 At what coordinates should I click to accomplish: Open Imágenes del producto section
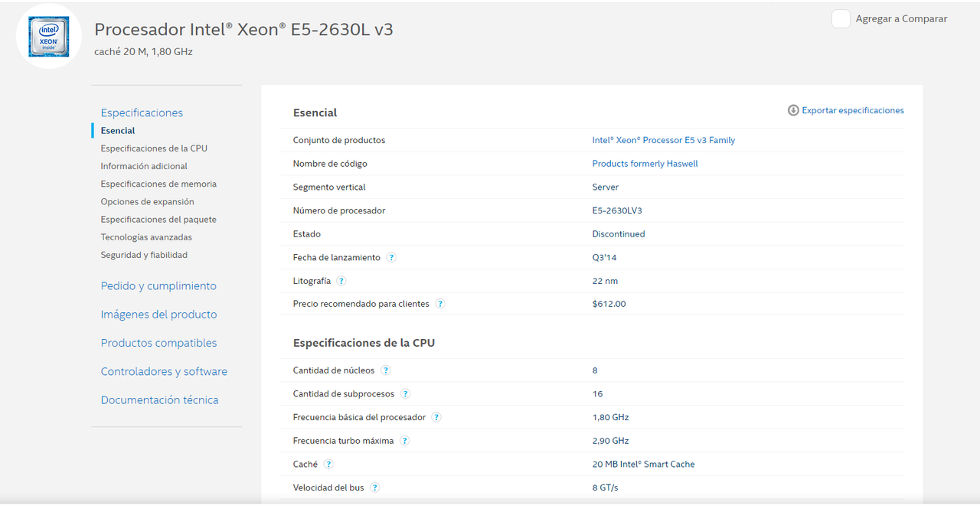coord(158,315)
